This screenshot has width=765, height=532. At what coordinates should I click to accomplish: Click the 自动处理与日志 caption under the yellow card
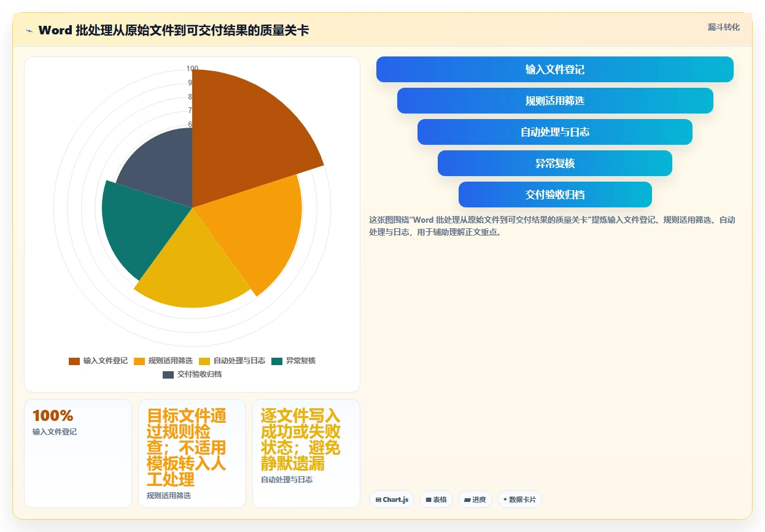point(287,479)
